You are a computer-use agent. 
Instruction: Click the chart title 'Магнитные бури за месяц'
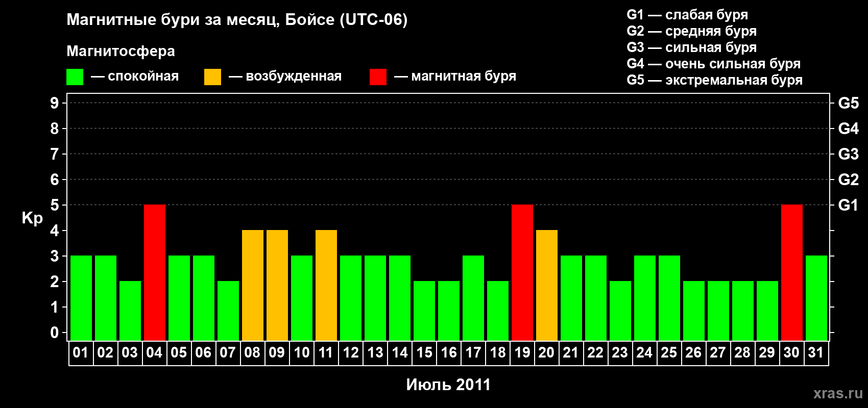pos(173,20)
